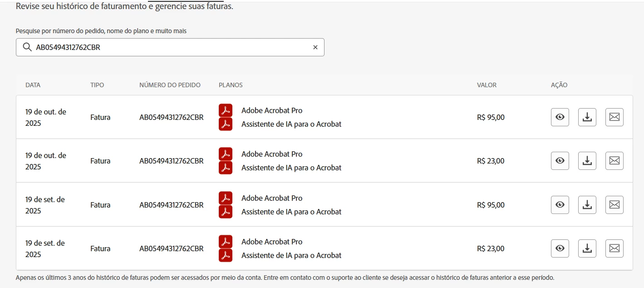644x288 pixels.
Task: View the R$ 95,00 invoice from 19 de set.
Action: pyautogui.click(x=560, y=205)
